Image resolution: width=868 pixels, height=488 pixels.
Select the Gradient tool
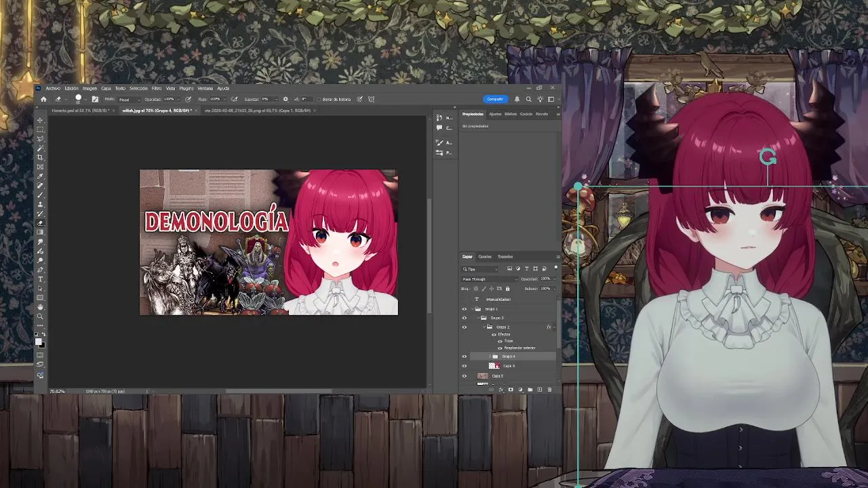click(x=40, y=232)
